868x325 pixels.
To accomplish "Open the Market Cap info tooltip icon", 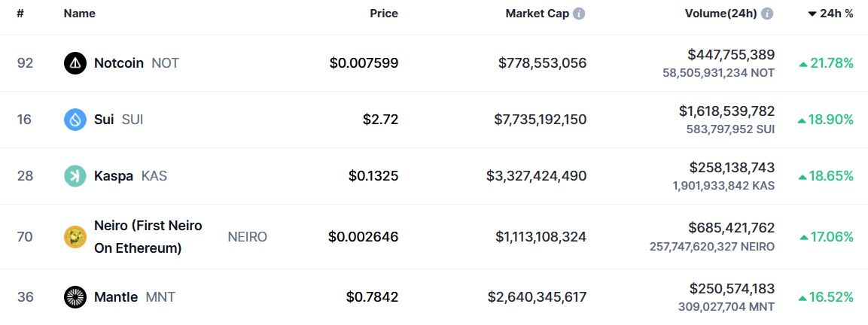I will tap(579, 14).
